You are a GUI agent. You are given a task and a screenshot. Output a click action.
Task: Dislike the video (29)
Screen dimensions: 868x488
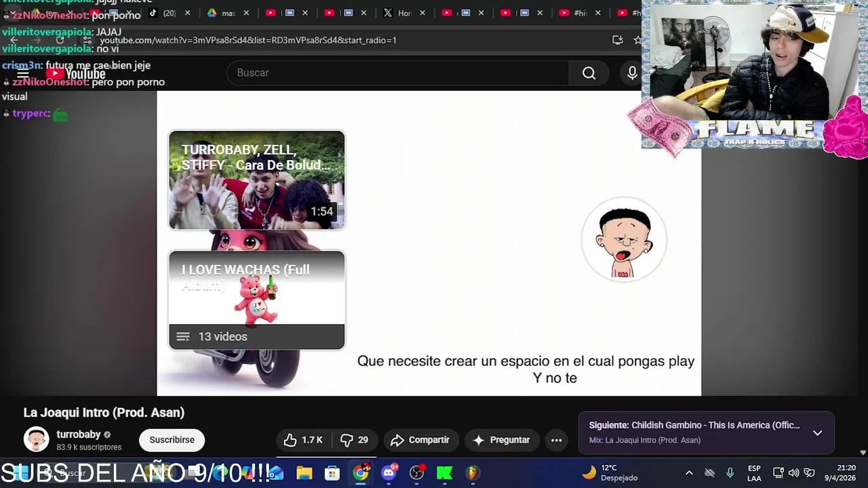pos(354,440)
